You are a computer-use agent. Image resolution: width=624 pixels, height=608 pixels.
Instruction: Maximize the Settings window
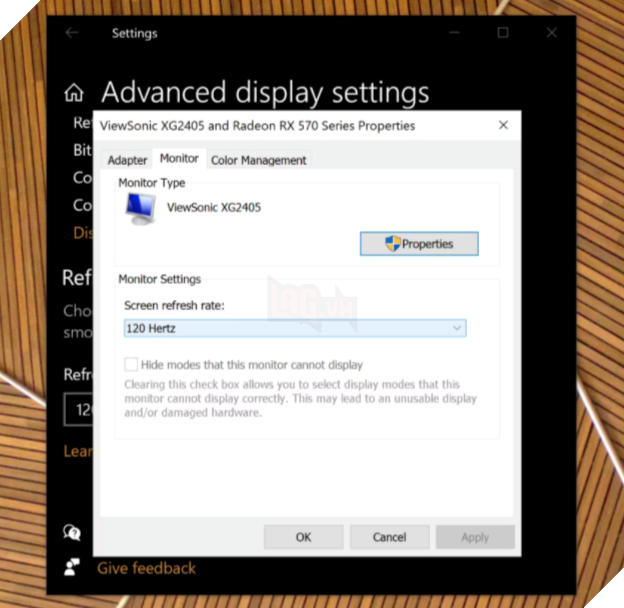coord(503,33)
